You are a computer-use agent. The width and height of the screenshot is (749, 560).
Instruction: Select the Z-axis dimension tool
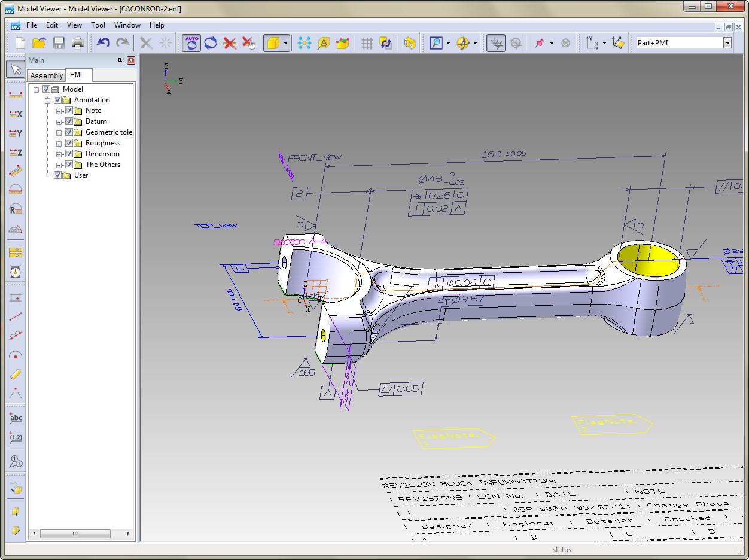coord(15,153)
